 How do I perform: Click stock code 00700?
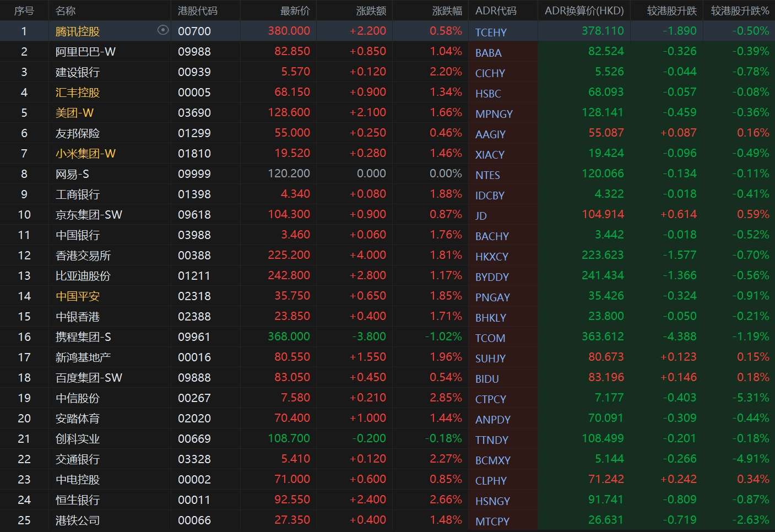pos(194,31)
